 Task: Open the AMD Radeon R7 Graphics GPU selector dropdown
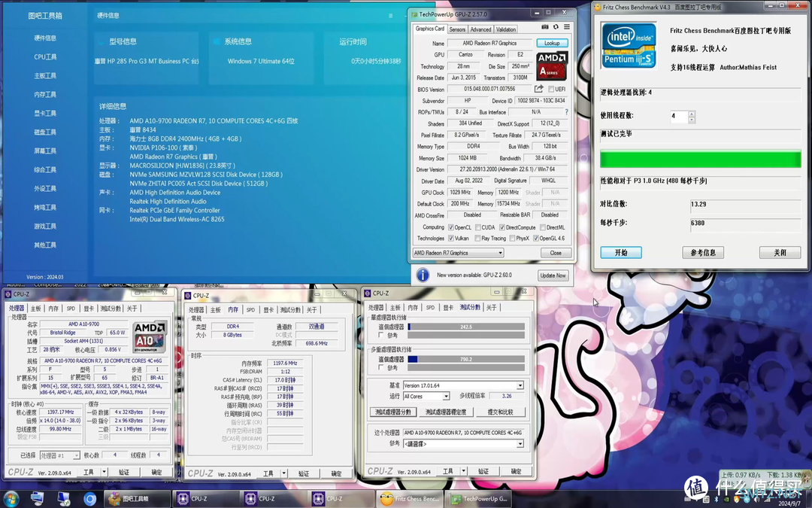pyautogui.click(x=459, y=253)
